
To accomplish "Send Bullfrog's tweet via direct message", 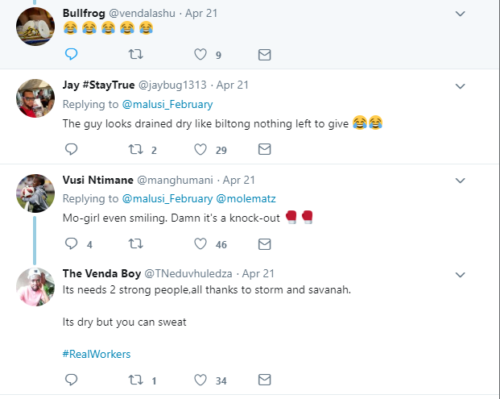I will pyautogui.click(x=264, y=55).
